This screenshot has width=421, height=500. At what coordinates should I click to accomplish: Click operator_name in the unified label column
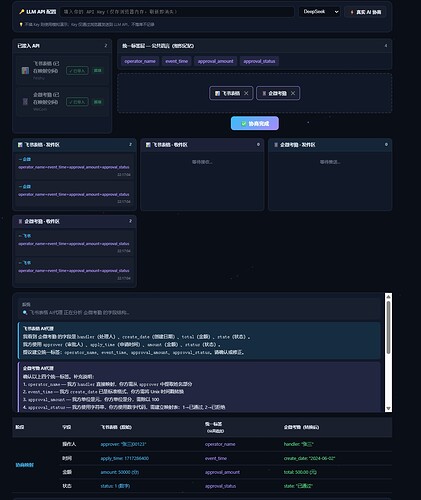click(220, 444)
